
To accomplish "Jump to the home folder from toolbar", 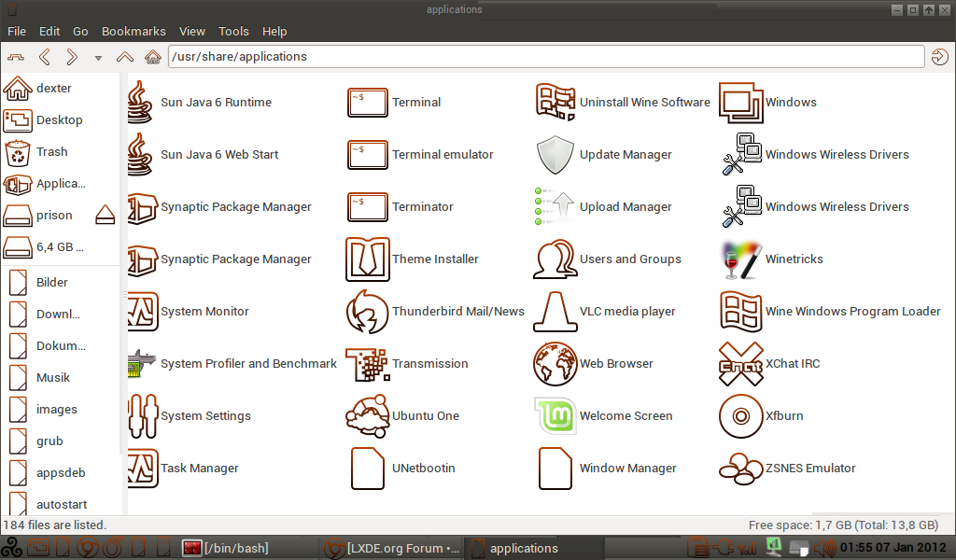I will click(152, 57).
